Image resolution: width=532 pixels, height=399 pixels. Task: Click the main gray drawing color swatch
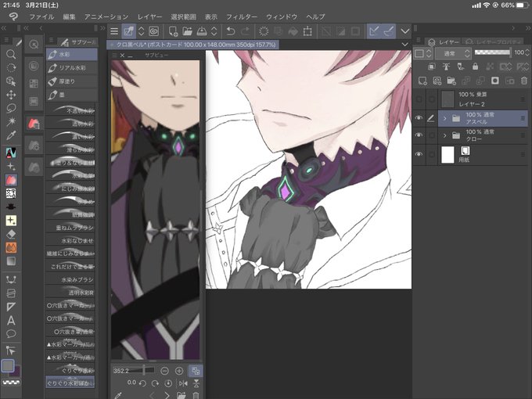(x=8, y=366)
